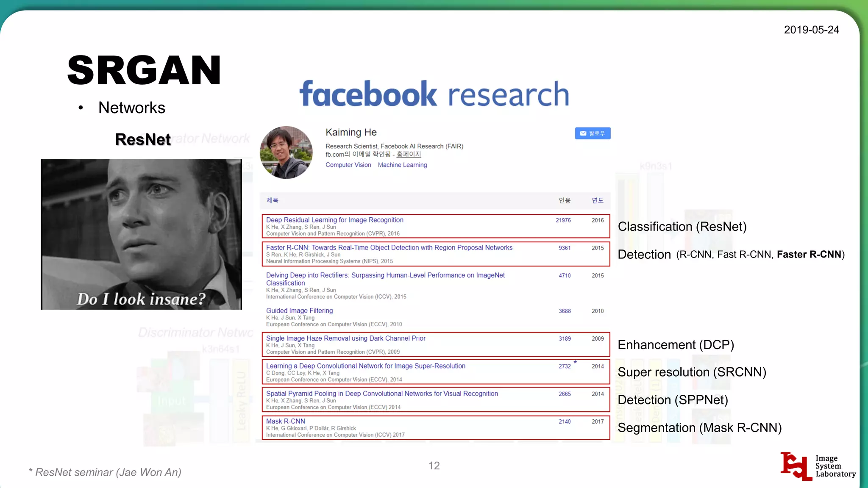Viewport: 868px width, 488px height.
Task: Select the bold Faster R-CNN text
Action: click(809, 254)
